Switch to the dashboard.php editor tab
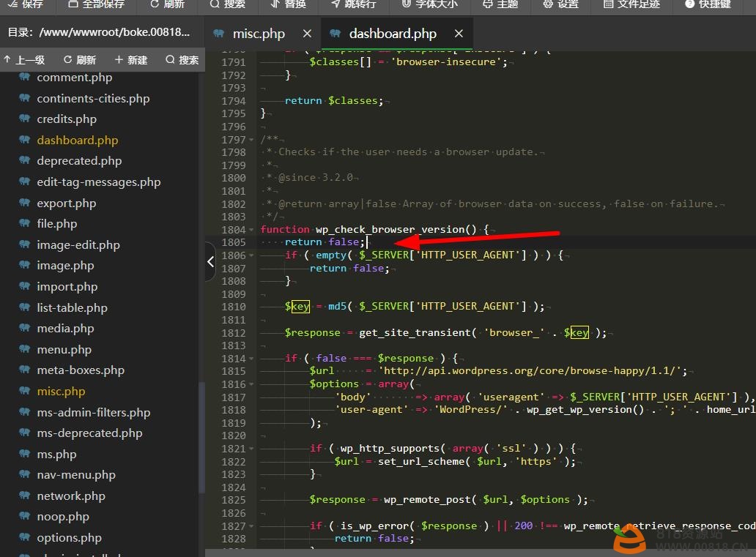 coord(393,34)
